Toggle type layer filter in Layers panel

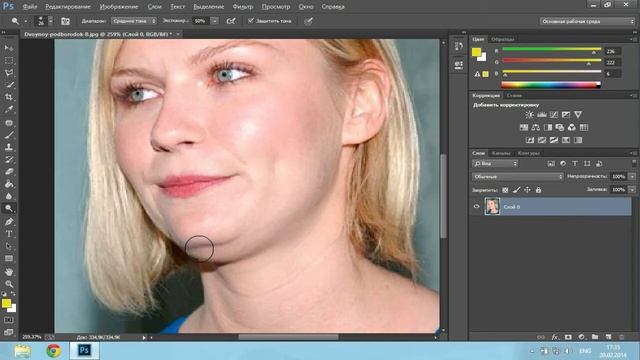coord(575,164)
